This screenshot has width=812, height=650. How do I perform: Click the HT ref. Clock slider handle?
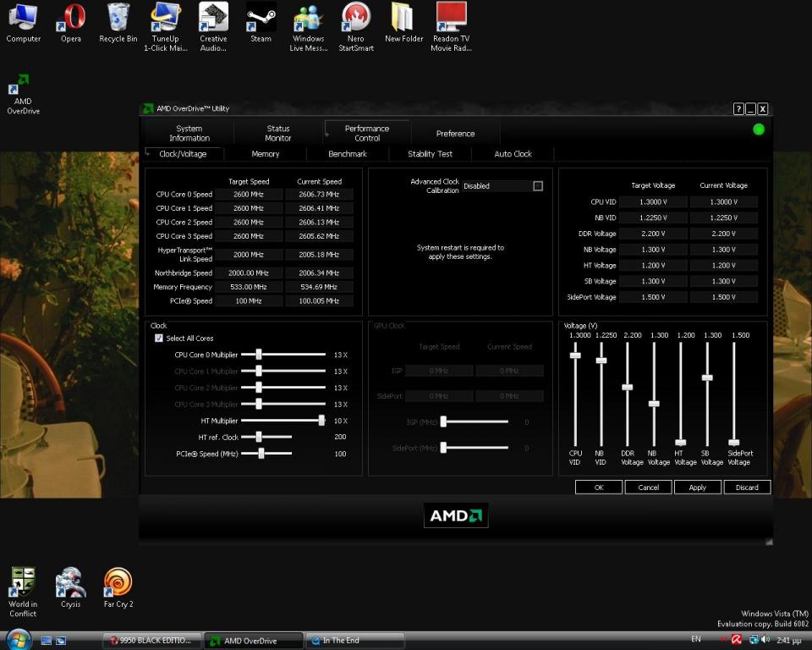[x=259, y=437]
